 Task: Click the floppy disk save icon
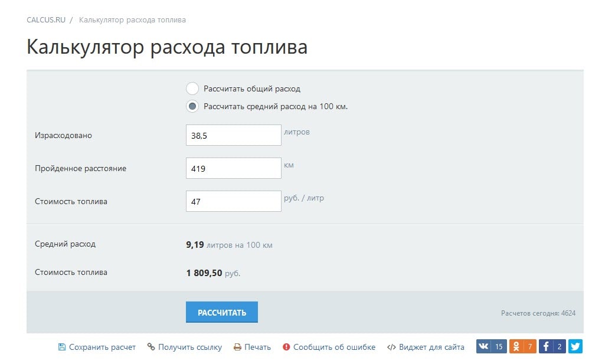click(x=61, y=347)
